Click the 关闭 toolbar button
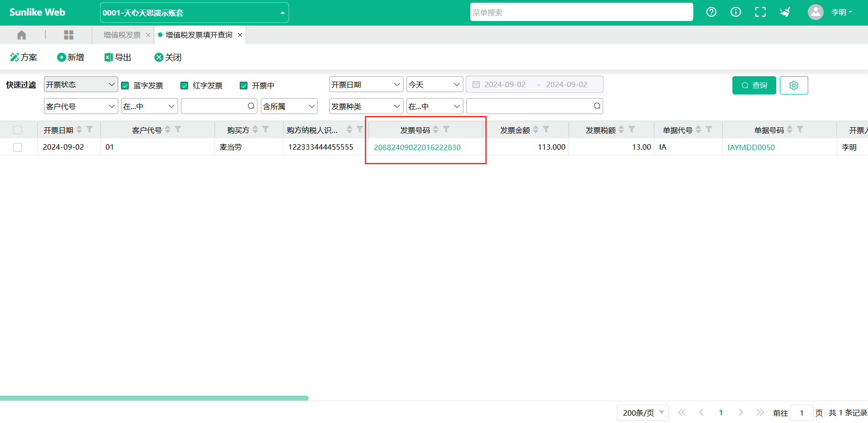Image resolution: width=868 pixels, height=423 pixels. pos(168,57)
